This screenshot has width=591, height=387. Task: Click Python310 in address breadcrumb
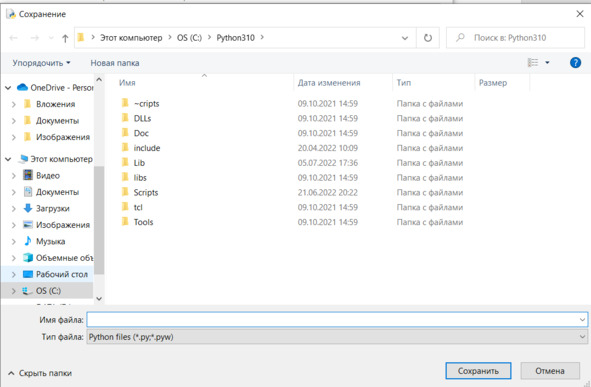pyautogui.click(x=236, y=38)
